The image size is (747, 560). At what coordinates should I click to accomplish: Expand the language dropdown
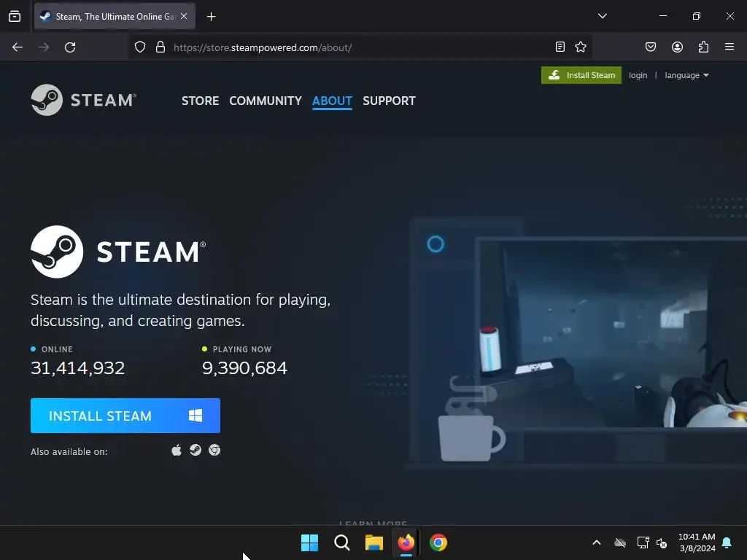pyautogui.click(x=686, y=75)
